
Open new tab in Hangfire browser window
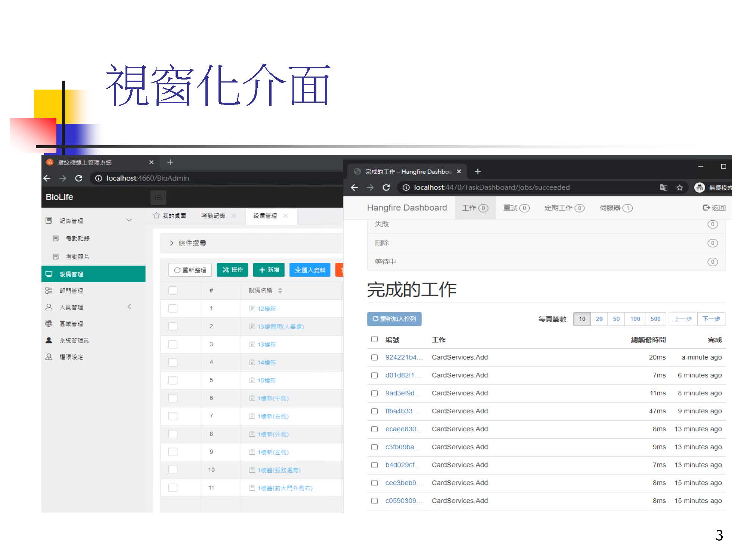pos(478,171)
